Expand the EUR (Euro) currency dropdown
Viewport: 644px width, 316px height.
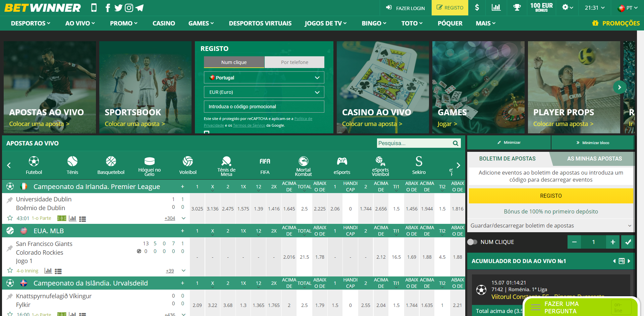[264, 92]
